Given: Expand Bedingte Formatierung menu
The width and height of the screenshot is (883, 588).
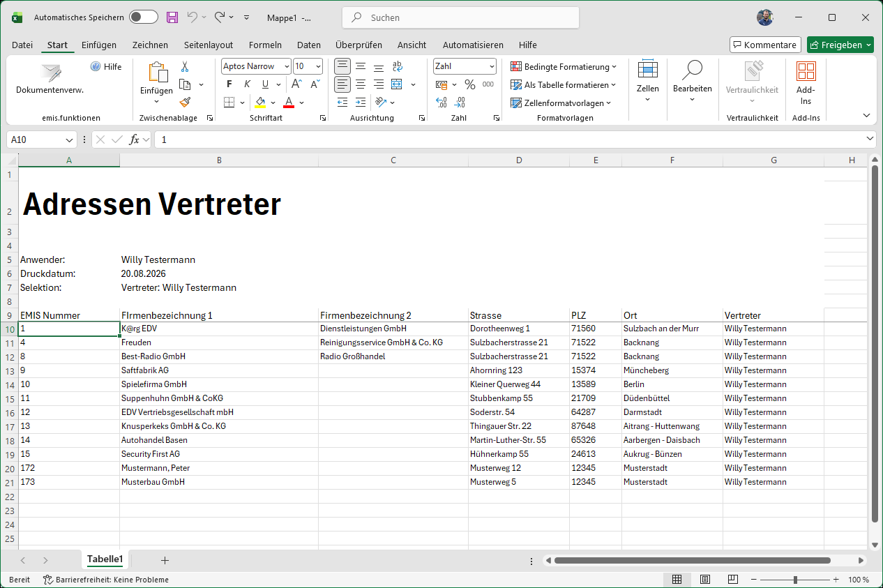Looking at the screenshot, I should point(564,67).
